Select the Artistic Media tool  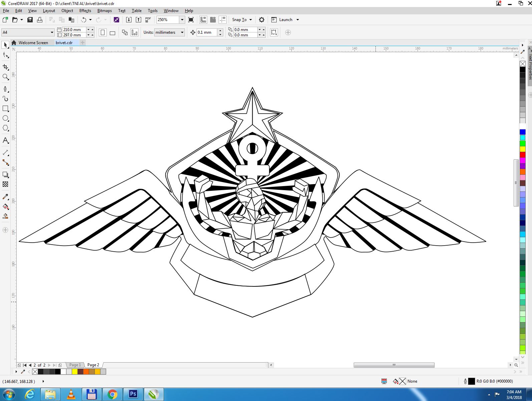[5, 99]
